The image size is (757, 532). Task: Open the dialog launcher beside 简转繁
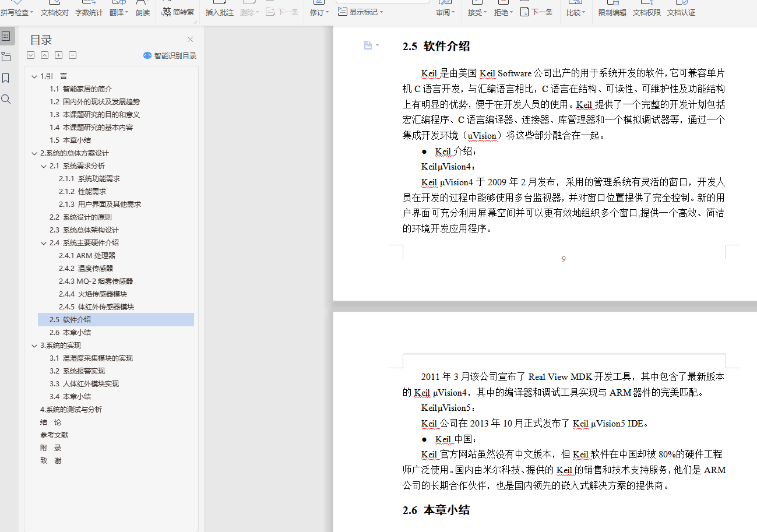point(194,22)
